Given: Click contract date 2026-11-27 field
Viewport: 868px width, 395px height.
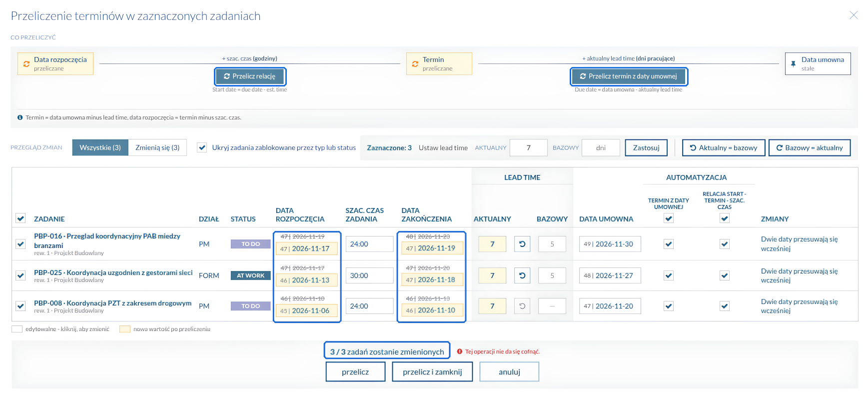Looking at the screenshot, I should 610,275.
